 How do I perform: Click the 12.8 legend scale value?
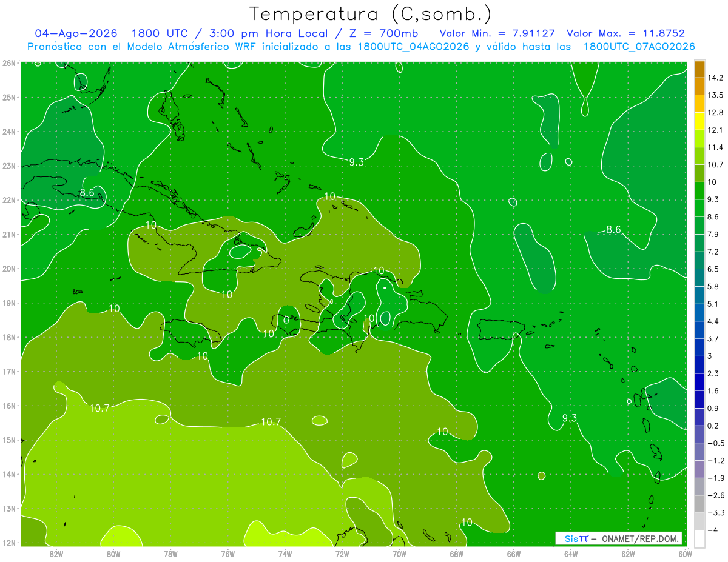[x=715, y=113]
